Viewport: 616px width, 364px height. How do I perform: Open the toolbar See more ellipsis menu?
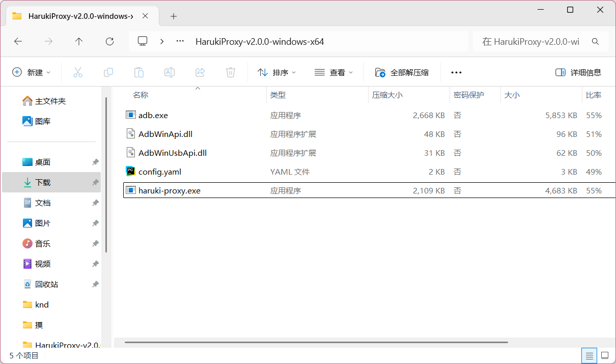click(x=456, y=72)
